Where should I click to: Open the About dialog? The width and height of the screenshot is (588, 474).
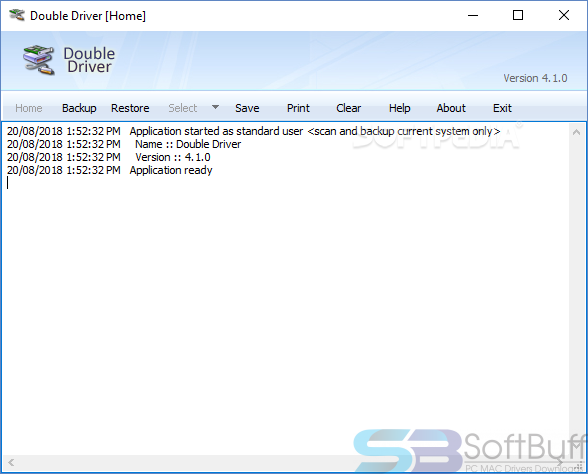(x=451, y=108)
